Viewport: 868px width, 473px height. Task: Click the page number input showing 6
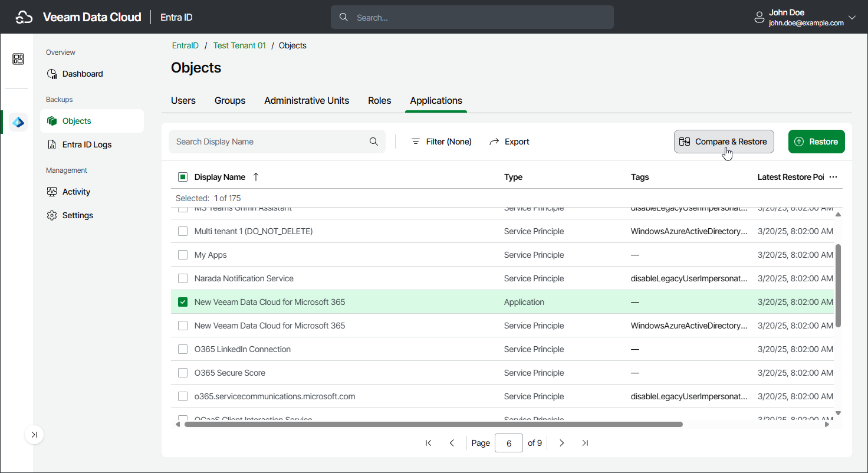coord(509,443)
